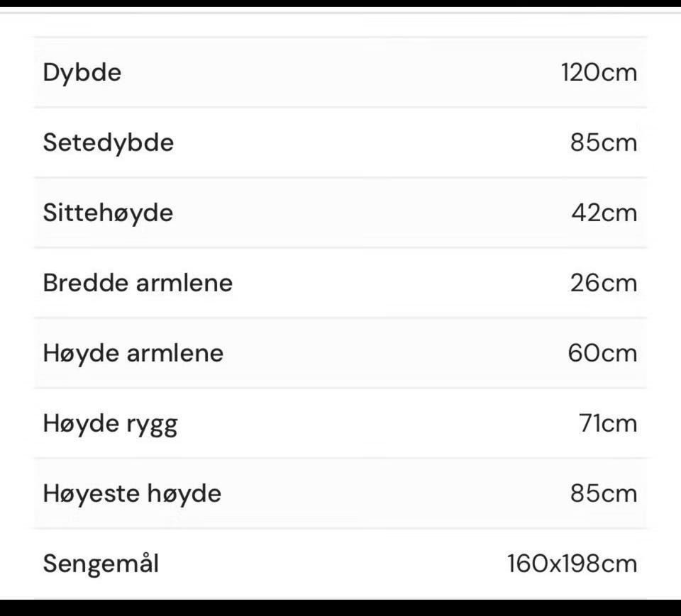
Task: Click the Bredde armlene label
Action: coord(138,283)
